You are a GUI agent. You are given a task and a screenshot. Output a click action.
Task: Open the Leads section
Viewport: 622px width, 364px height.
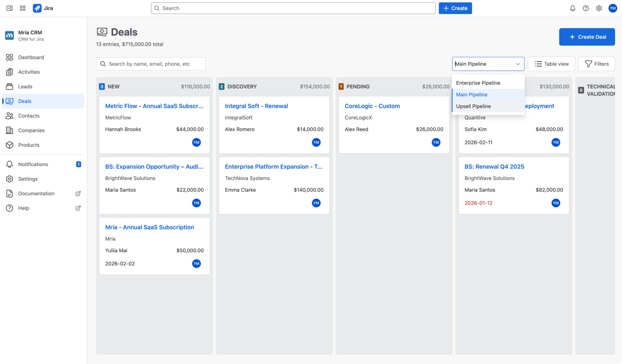click(x=25, y=86)
